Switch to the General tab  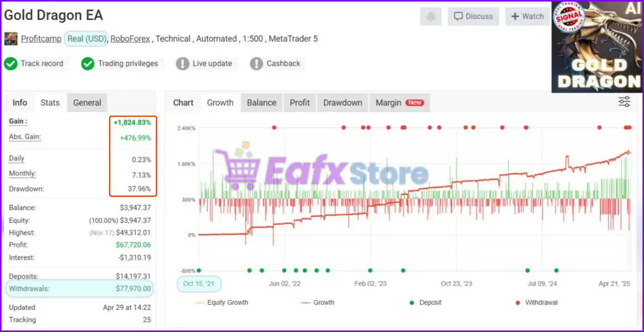click(x=87, y=103)
